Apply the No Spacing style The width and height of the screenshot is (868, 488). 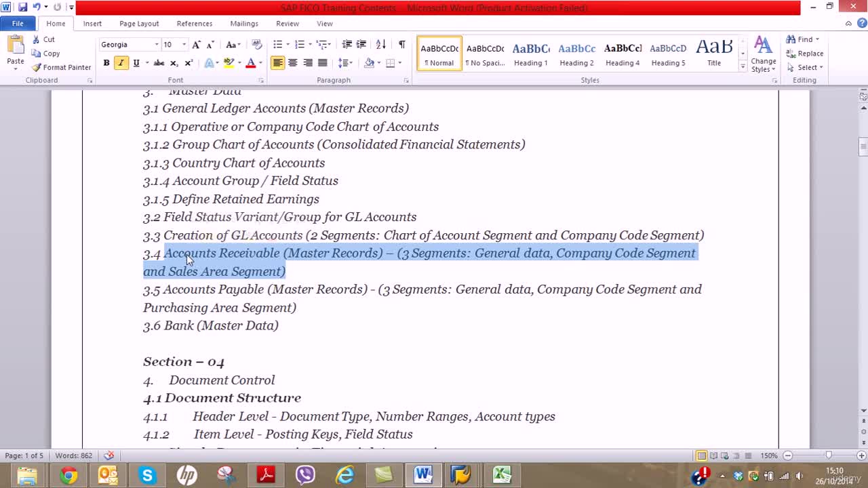(485, 54)
